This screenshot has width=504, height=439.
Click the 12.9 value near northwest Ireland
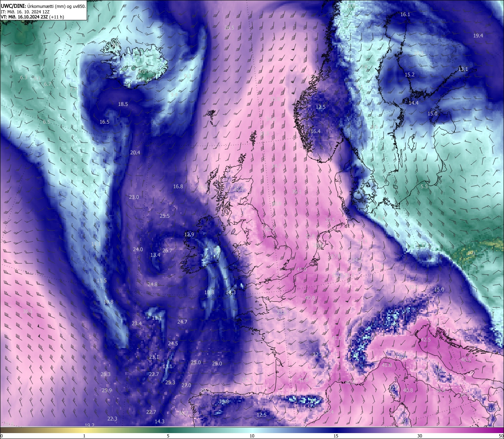[189, 235]
